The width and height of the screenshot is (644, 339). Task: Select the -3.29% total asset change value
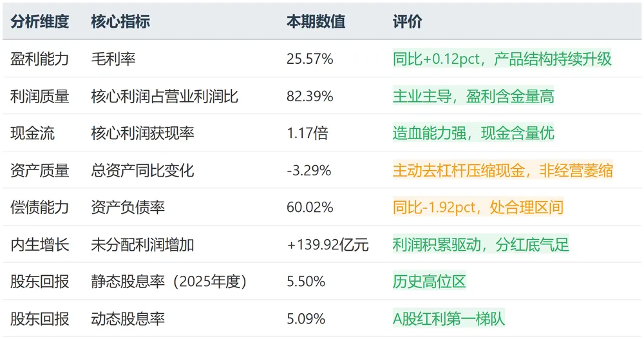pos(309,170)
